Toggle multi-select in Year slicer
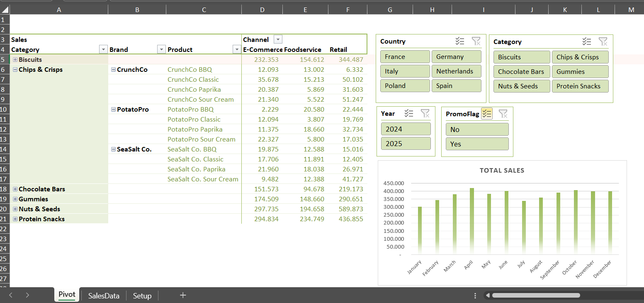Image resolution: width=644 pixels, height=303 pixels. [409, 113]
